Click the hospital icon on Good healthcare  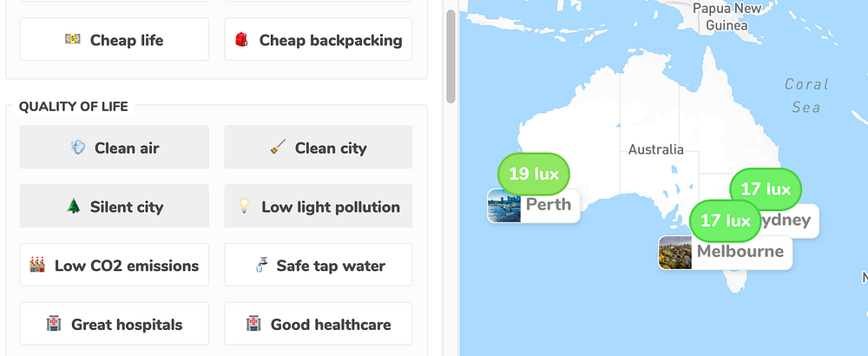coord(253,325)
